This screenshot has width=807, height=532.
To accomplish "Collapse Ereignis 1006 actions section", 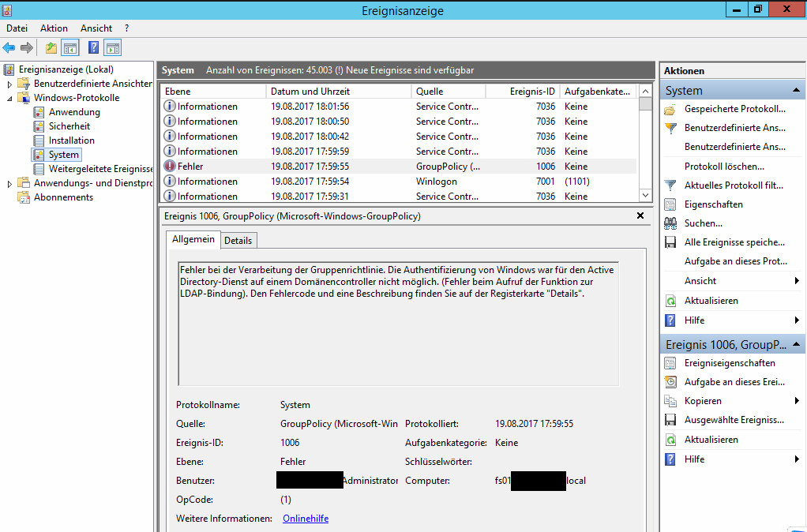I will pyautogui.click(x=796, y=344).
